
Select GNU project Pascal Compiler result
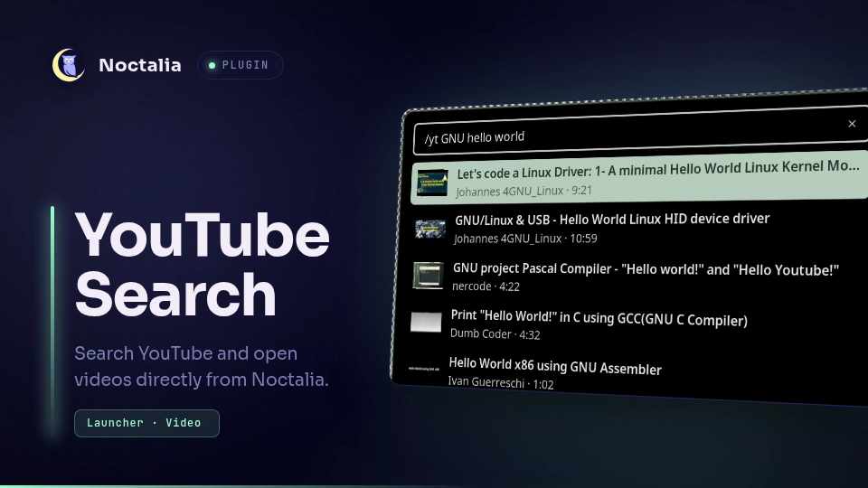point(637,277)
